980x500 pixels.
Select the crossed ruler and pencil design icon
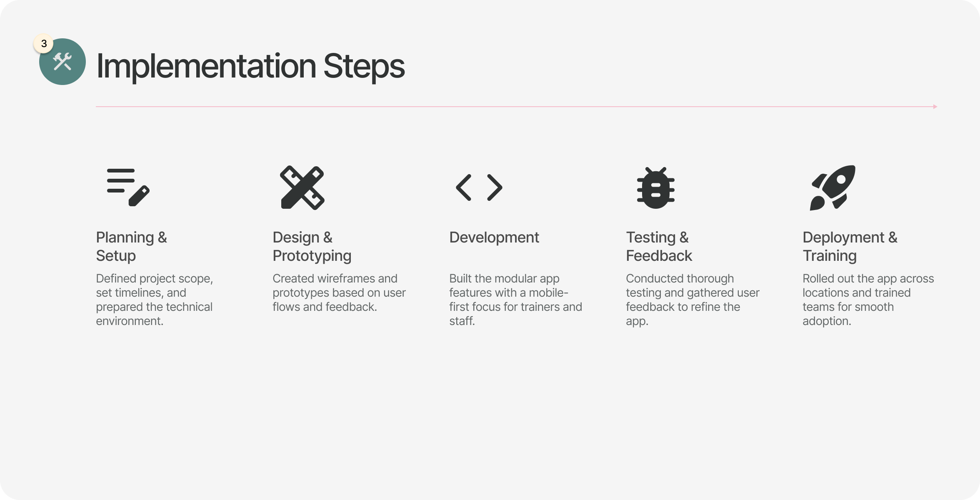tap(302, 187)
